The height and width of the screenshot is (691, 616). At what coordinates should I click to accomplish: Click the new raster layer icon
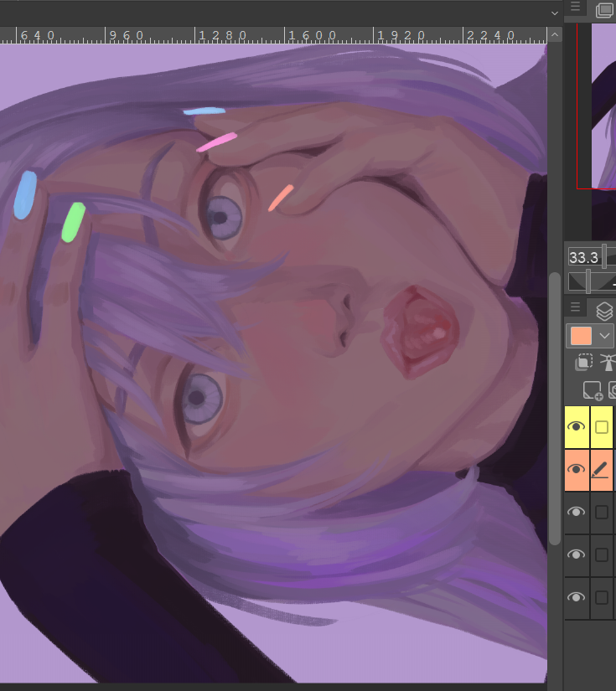pyautogui.click(x=593, y=390)
